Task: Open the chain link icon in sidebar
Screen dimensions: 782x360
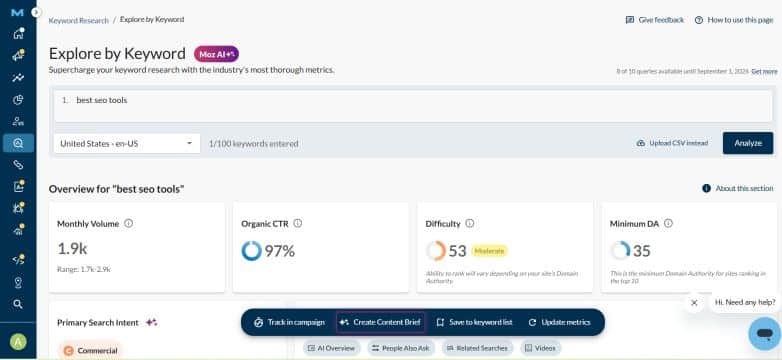Action: tap(18, 165)
